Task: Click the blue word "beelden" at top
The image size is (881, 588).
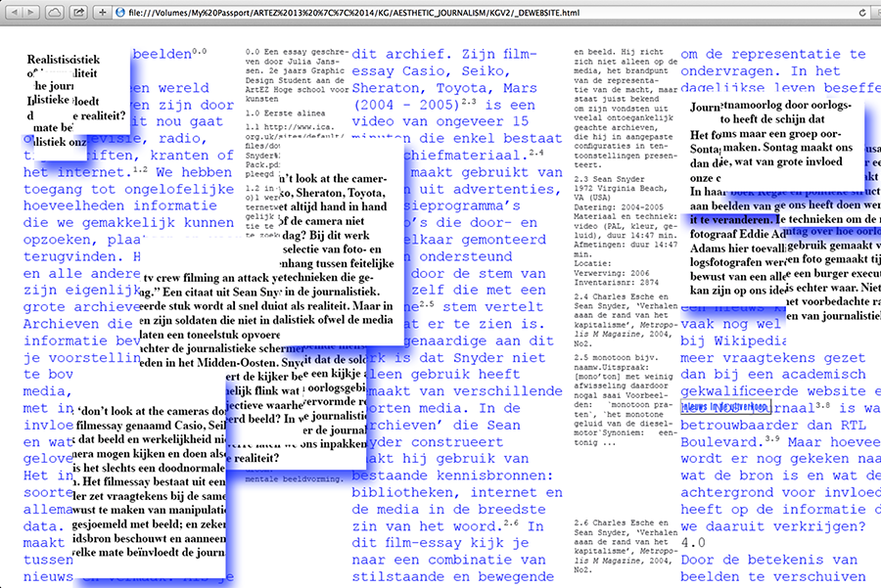Action: point(162,54)
